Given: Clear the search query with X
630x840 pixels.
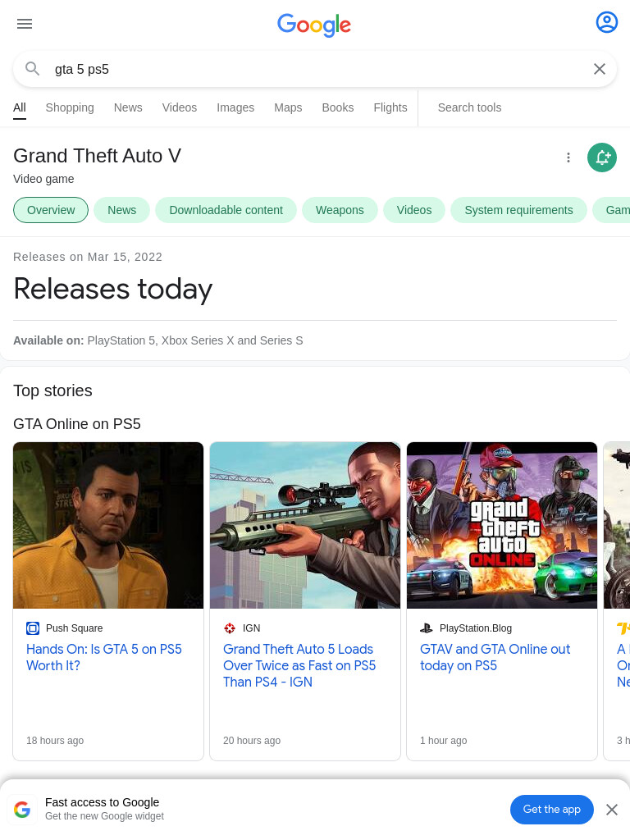Looking at the screenshot, I should [x=600, y=69].
